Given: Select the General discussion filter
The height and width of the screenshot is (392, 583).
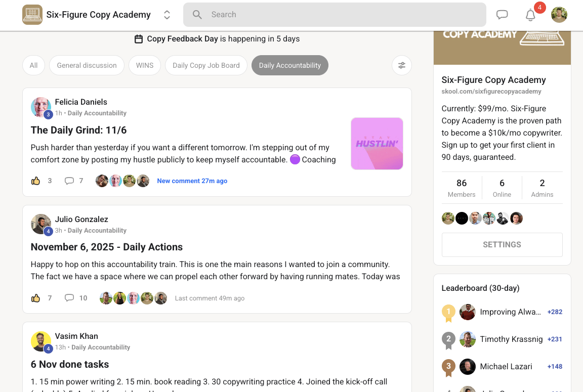Looking at the screenshot, I should [x=87, y=65].
